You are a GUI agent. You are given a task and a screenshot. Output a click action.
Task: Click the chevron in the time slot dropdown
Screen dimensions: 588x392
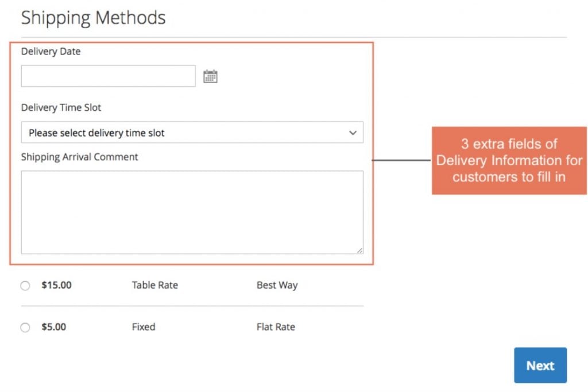[x=354, y=132]
